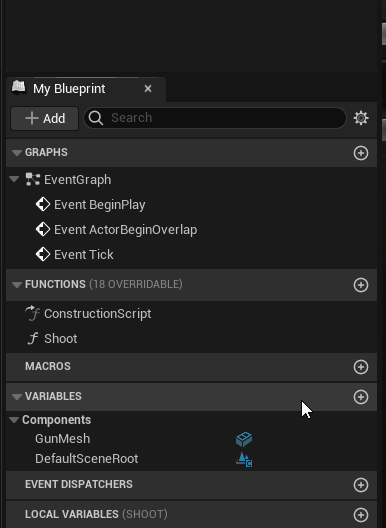
Task: Click the DefaultSceneRoot scene component icon
Action: pos(244,459)
